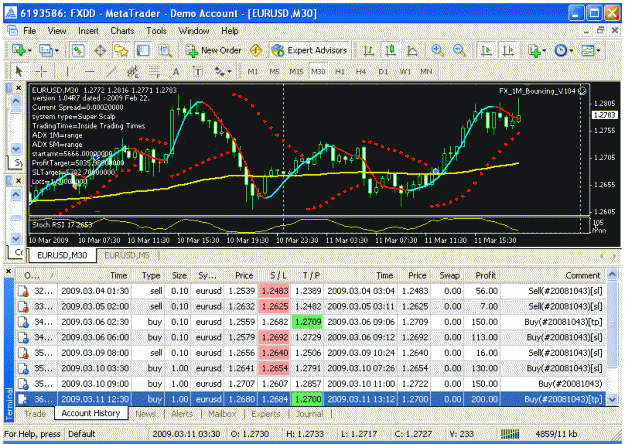Switch chart to Candlesticks mode
The height and width of the screenshot is (444, 625).
(x=390, y=51)
